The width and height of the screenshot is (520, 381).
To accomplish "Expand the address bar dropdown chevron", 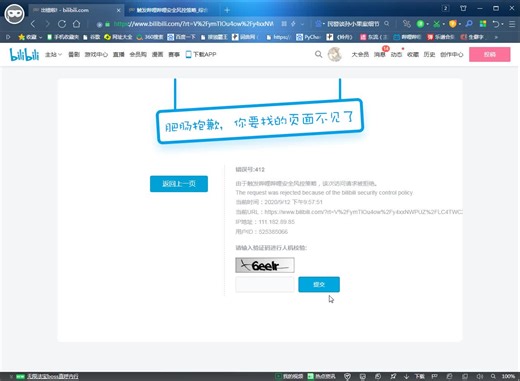I will point(302,24).
